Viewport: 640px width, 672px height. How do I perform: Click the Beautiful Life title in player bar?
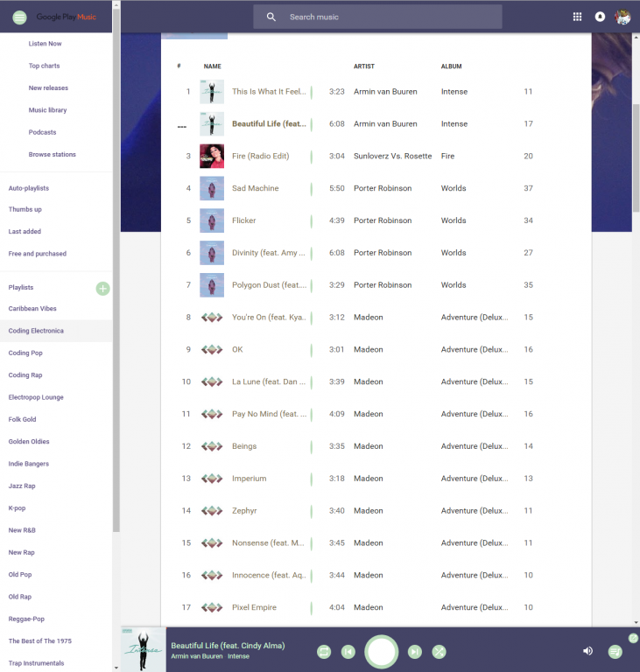click(228, 646)
